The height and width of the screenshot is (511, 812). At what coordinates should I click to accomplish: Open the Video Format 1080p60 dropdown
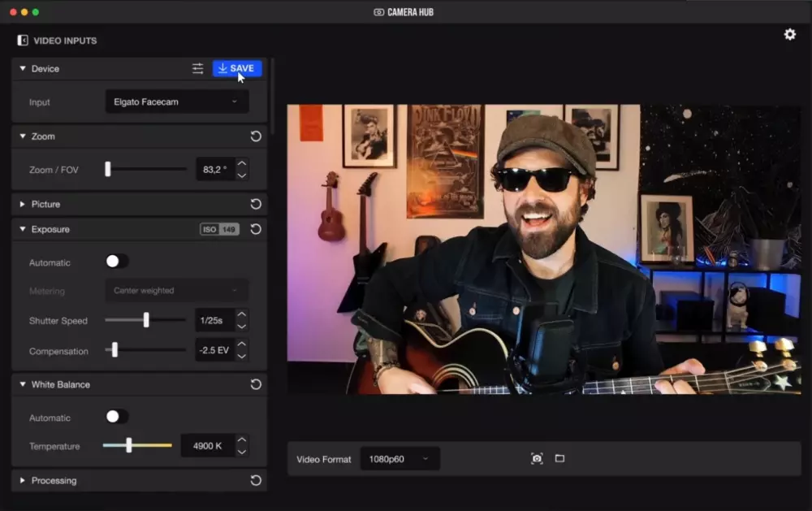[x=400, y=459]
